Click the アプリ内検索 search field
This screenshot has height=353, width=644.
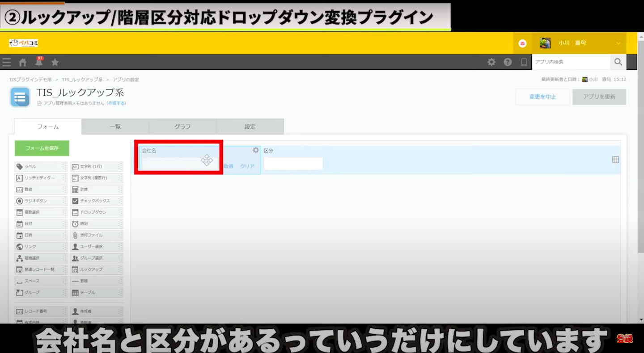571,62
